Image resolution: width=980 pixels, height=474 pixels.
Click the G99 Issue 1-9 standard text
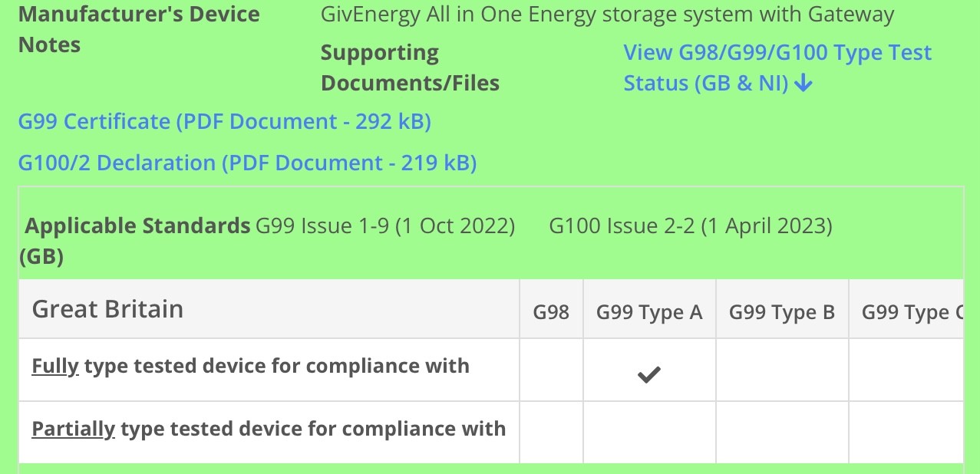click(385, 226)
